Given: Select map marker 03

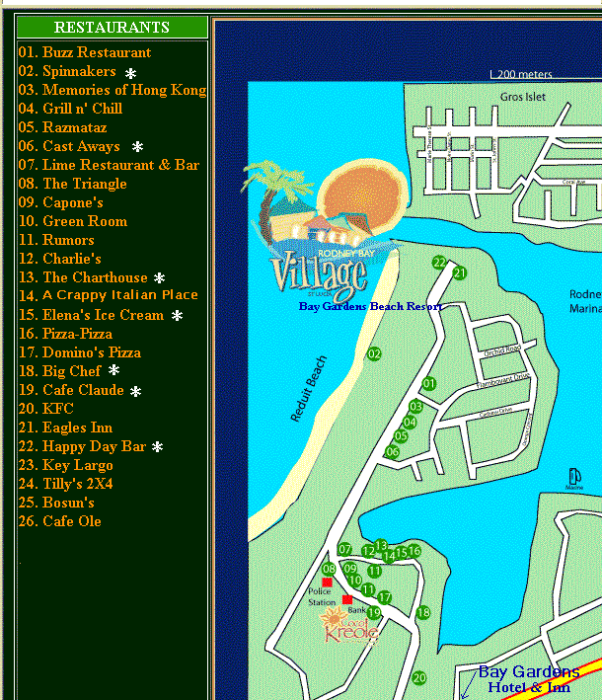Looking at the screenshot, I should (415, 406).
